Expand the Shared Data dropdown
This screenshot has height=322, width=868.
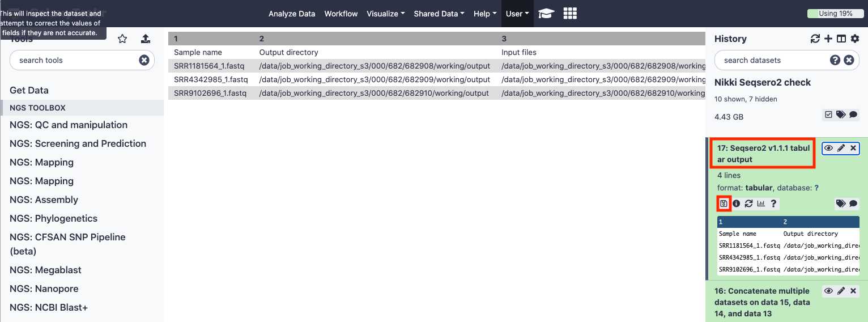click(439, 14)
